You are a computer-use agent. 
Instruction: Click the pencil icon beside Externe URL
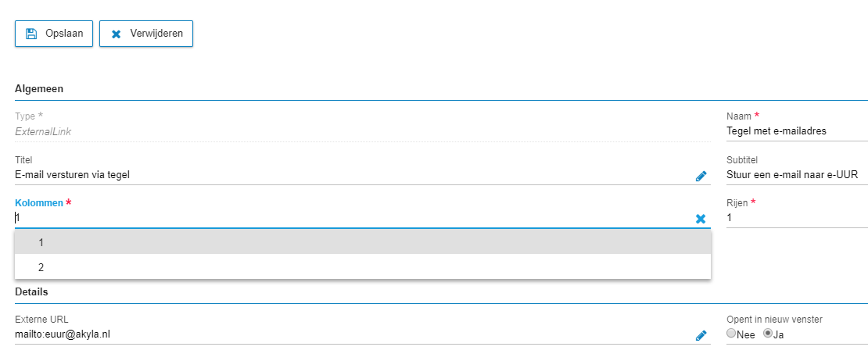[x=701, y=335]
